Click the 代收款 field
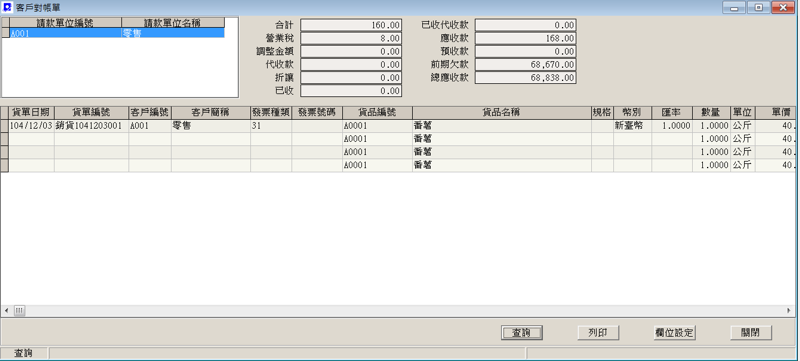800x361 pixels. (x=351, y=65)
